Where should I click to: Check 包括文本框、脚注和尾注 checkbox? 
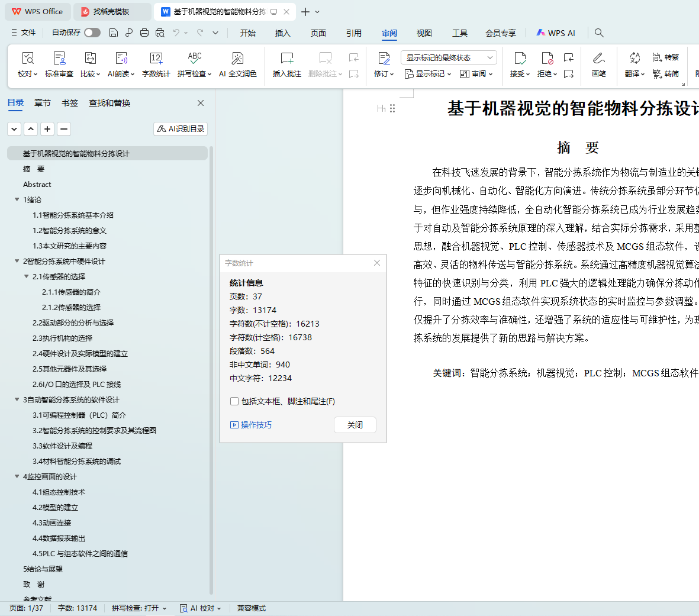click(x=234, y=401)
